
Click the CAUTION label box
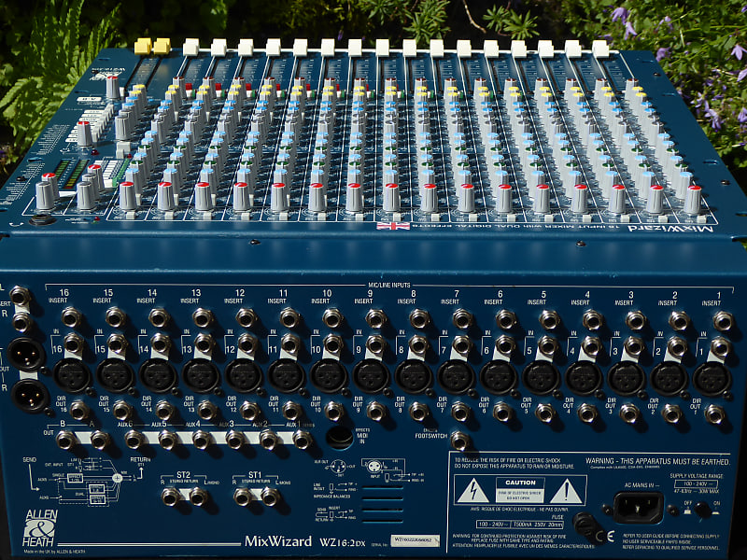tap(520, 491)
